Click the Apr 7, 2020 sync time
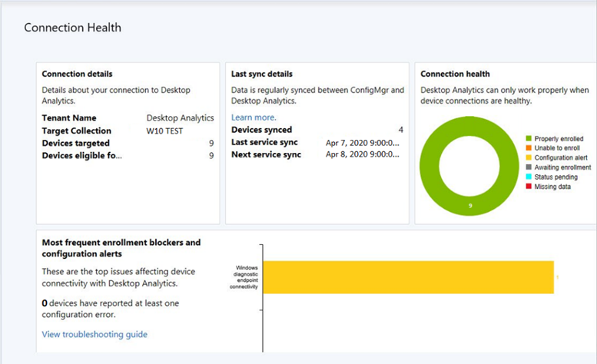This screenshot has width=597, height=364. click(363, 143)
